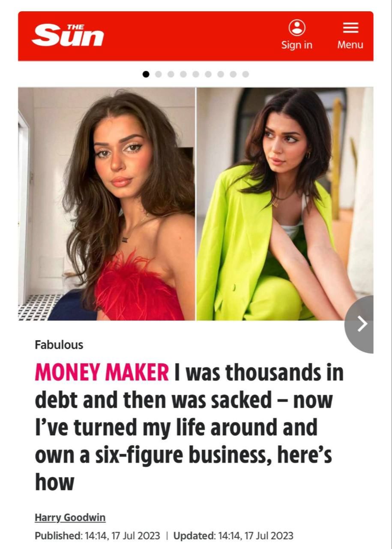Click the Sign in text label
392x549 pixels.
pos(297,45)
